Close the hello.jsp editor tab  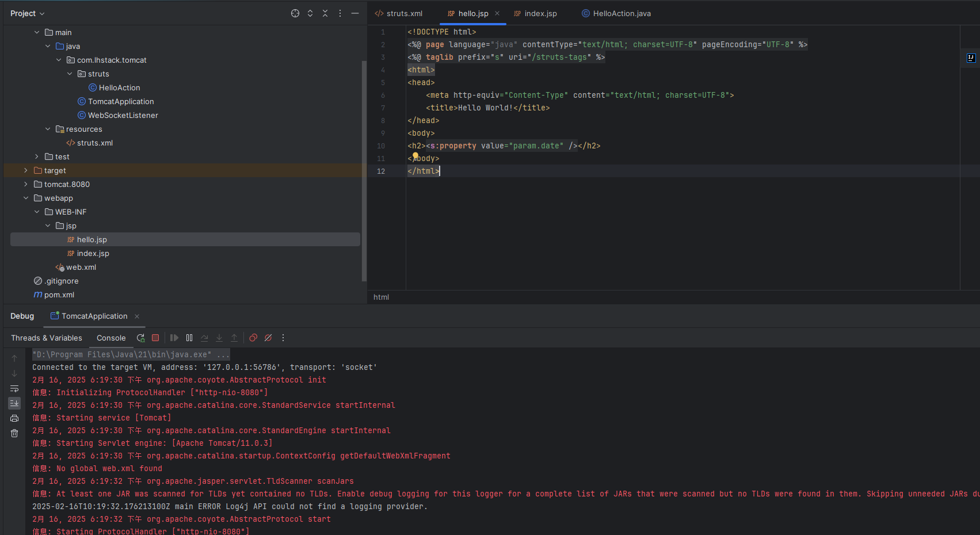497,13
